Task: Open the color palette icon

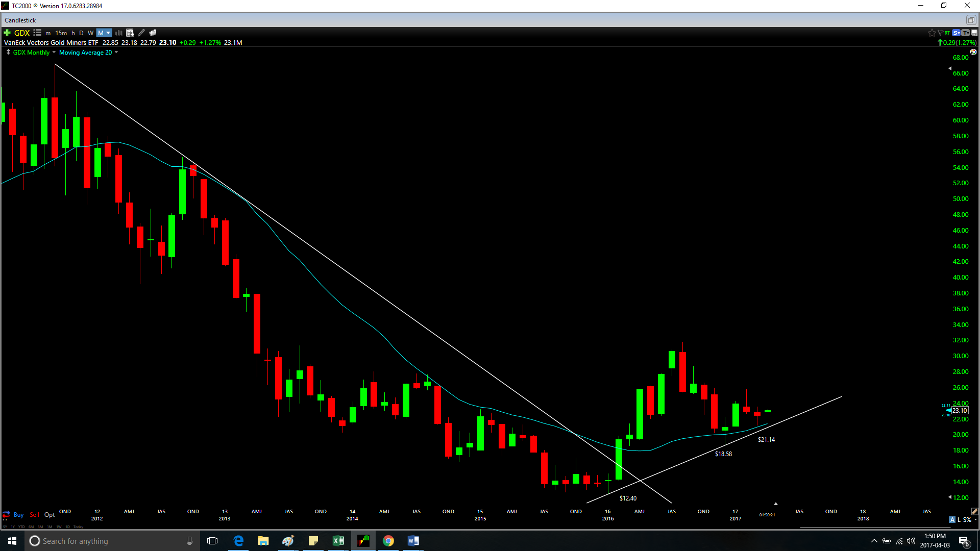Action: [973, 52]
